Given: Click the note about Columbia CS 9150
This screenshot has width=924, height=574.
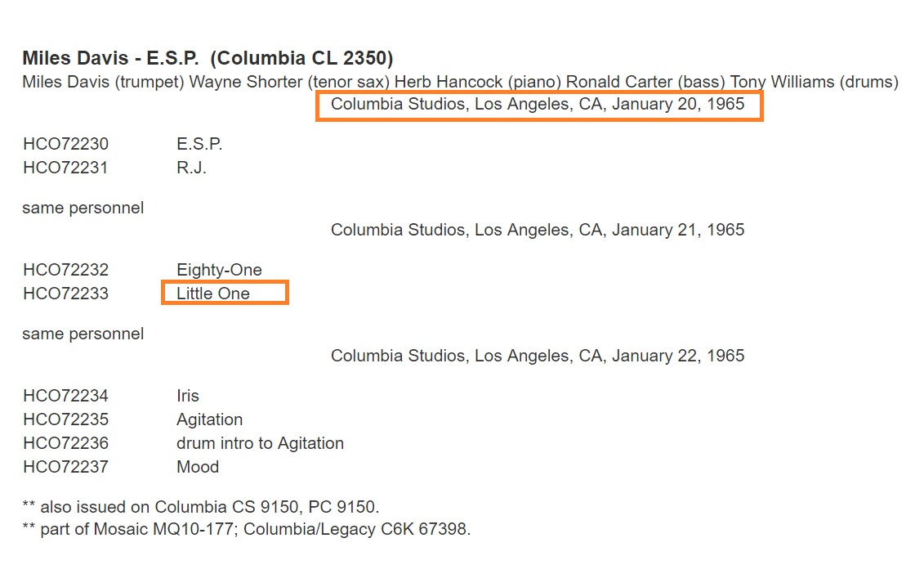Looking at the screenshot, I should [200, 506].
